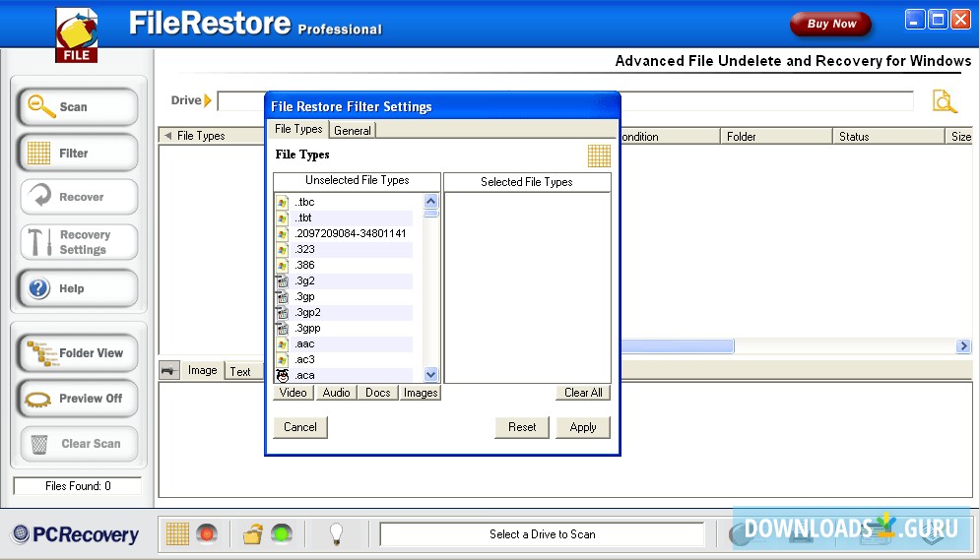Click the .3g2 video file icon

(x=283, y=280)
